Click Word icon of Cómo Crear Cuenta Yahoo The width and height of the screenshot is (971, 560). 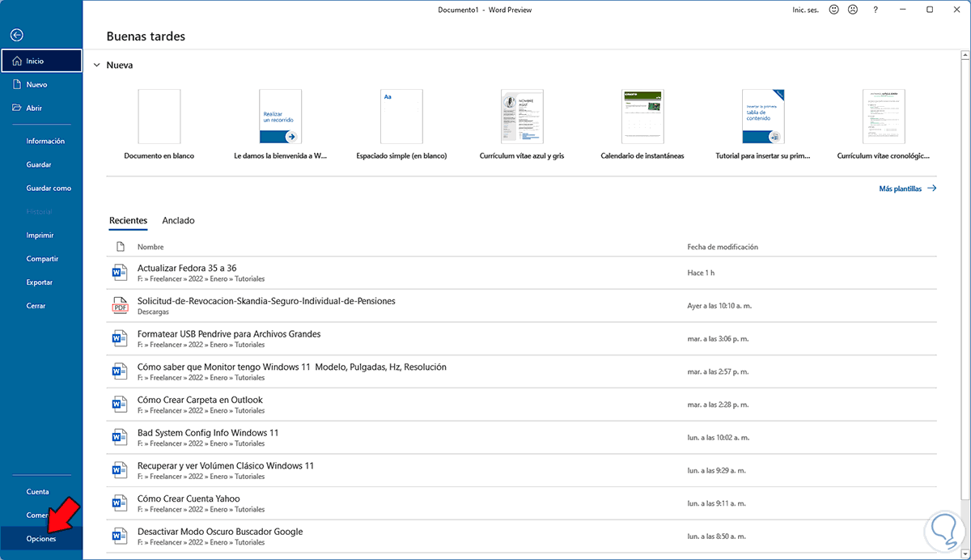[120, 503]
